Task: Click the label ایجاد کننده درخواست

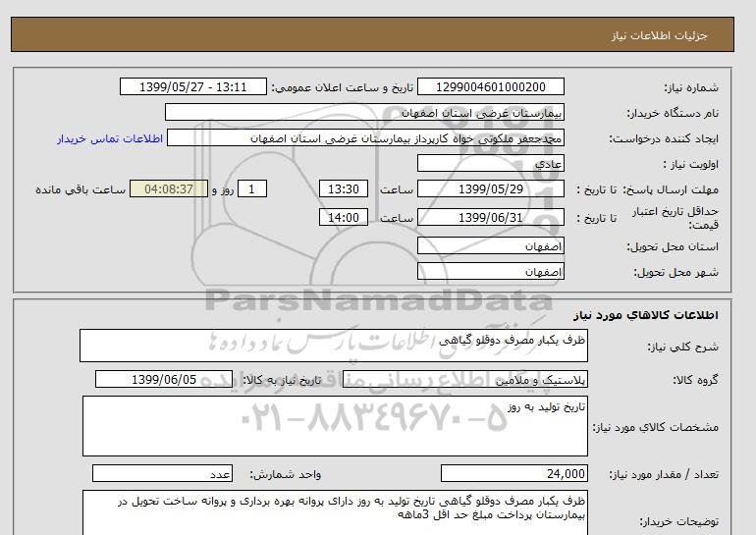Action: tap(664, 138)
